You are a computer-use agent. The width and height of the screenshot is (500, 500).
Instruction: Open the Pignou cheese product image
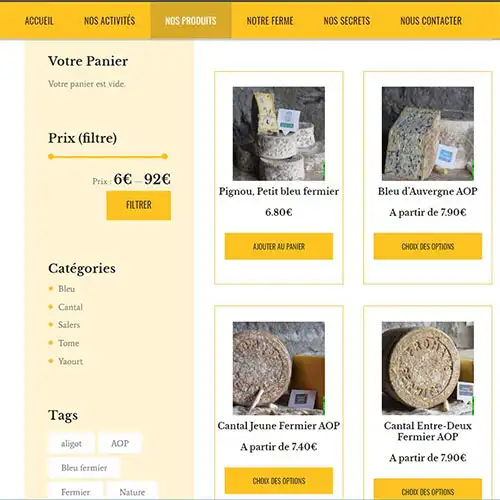(279, 134)
